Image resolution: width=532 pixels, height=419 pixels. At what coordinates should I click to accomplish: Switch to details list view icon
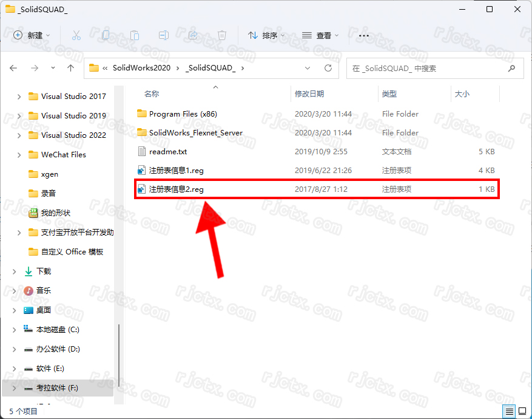click(510, 411)
